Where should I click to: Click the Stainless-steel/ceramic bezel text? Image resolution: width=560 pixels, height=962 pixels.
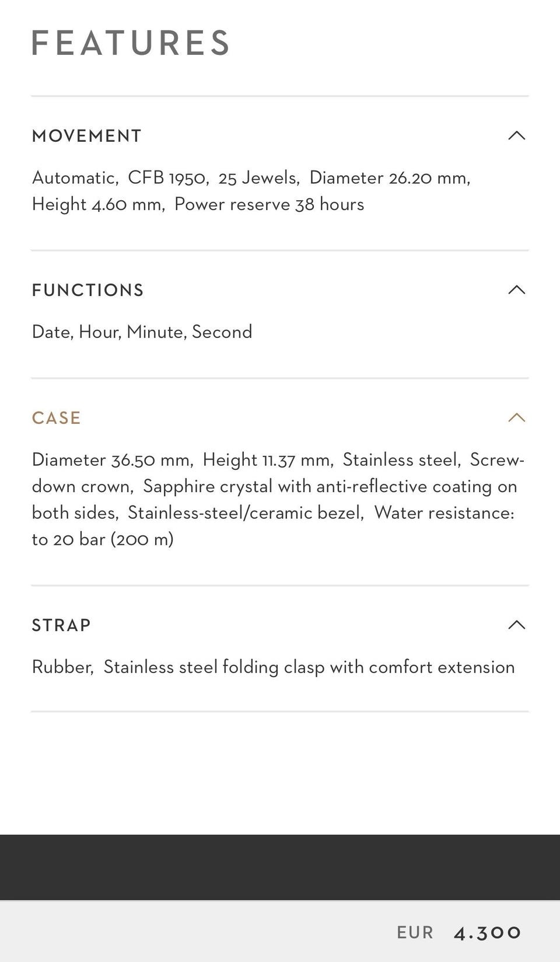(x=246, y=513)
